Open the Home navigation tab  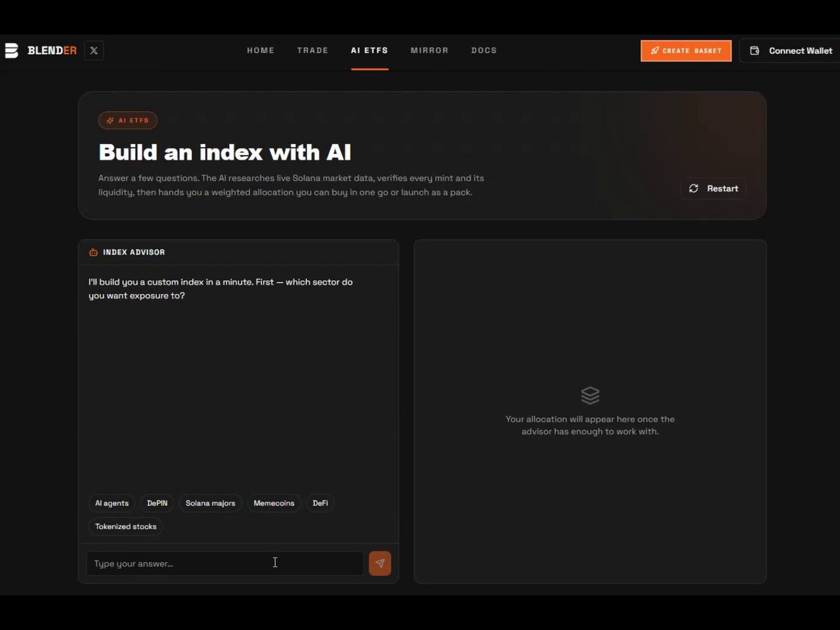pyautogui.click(x=260, y=50)
